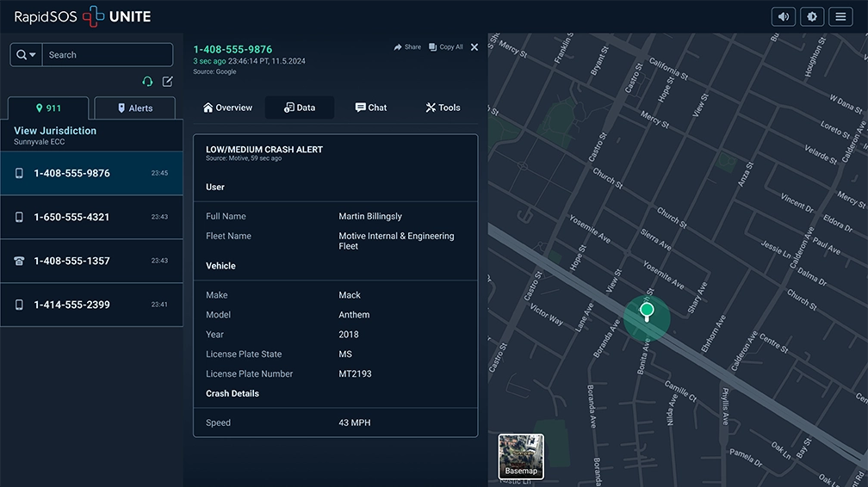
Task: Select call 1-408-555-9876 in the list
Action: click(91, 173)
